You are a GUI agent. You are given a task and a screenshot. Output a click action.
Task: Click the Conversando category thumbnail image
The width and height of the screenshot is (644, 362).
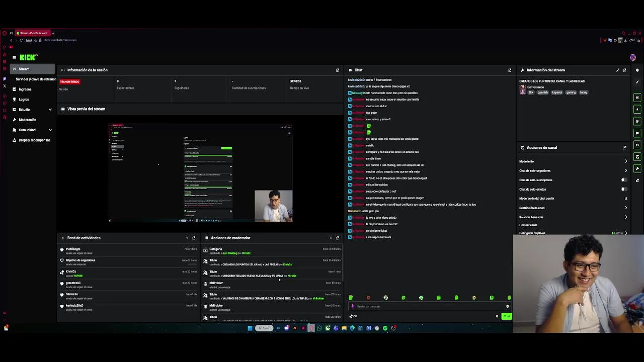[x=523, y=90]
